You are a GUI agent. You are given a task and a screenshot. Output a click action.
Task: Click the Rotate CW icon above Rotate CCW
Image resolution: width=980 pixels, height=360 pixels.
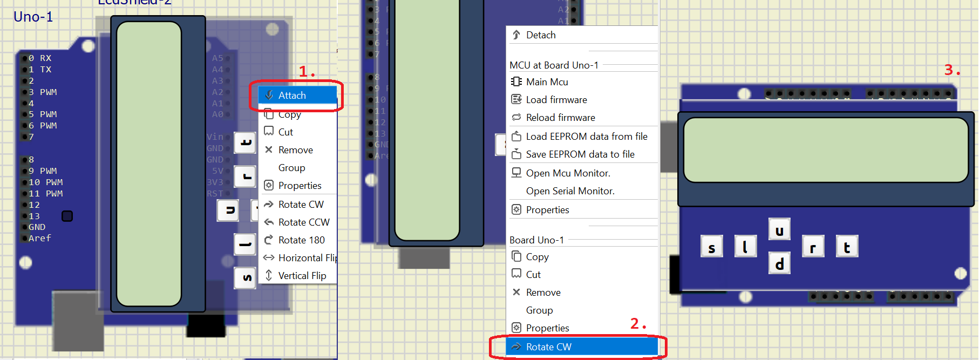pyautogui.click(x=269, y=204)
